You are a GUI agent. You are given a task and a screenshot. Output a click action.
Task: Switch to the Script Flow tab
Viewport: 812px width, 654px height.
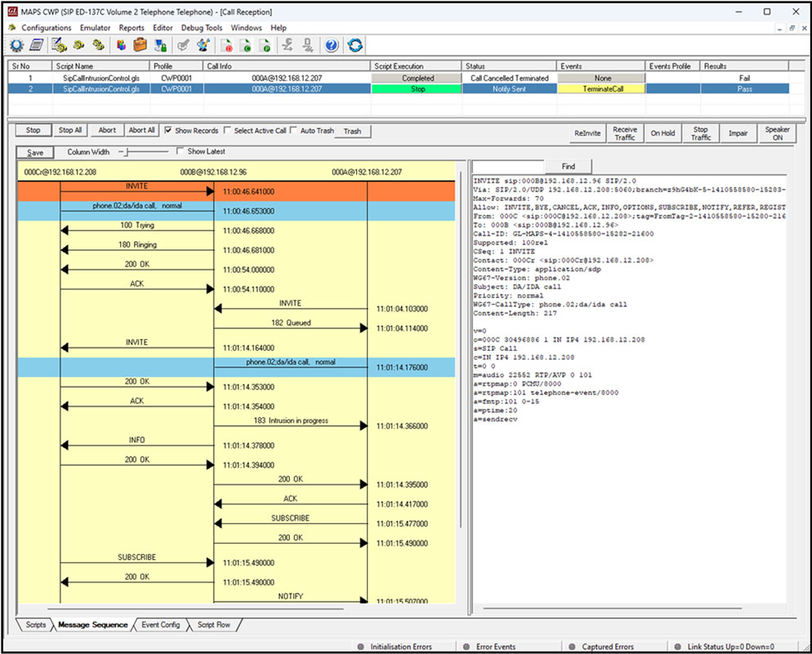213,625
